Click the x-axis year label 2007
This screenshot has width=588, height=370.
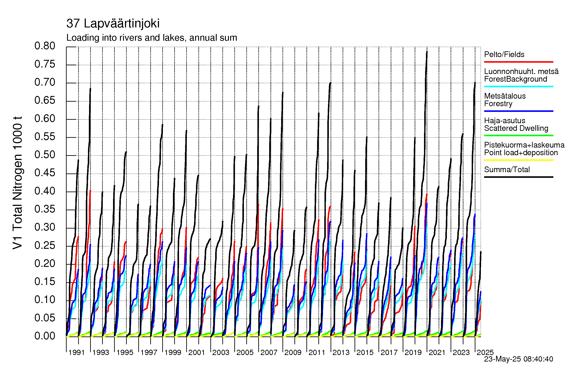click(x=269, y=352)
